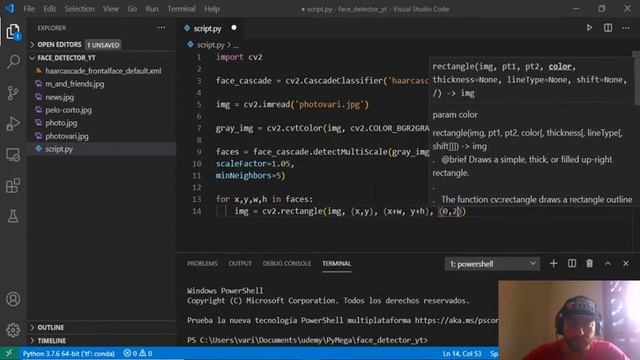
Task: Open the Search view icon
Action: 13,62
